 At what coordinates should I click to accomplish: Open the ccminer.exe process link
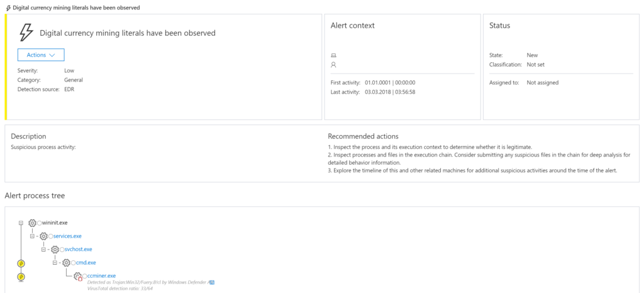(x=102, y=276)
